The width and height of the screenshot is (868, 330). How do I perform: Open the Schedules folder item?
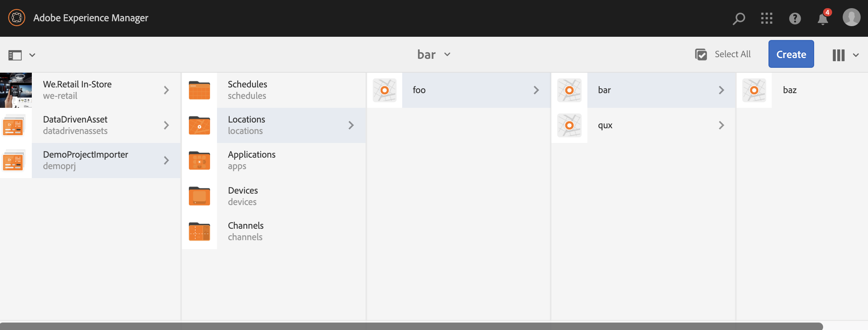(x=274, y=90)
